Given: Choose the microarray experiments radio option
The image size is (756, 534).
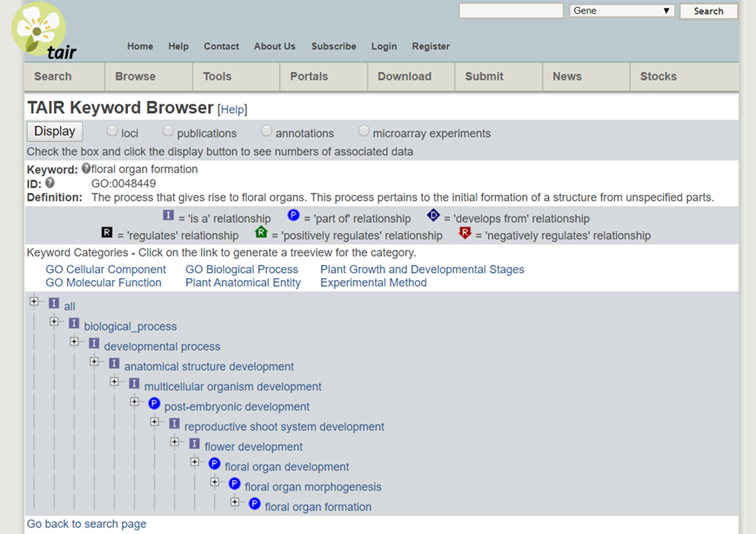Looking at the screenshot, I should click(x=364, y=131).
